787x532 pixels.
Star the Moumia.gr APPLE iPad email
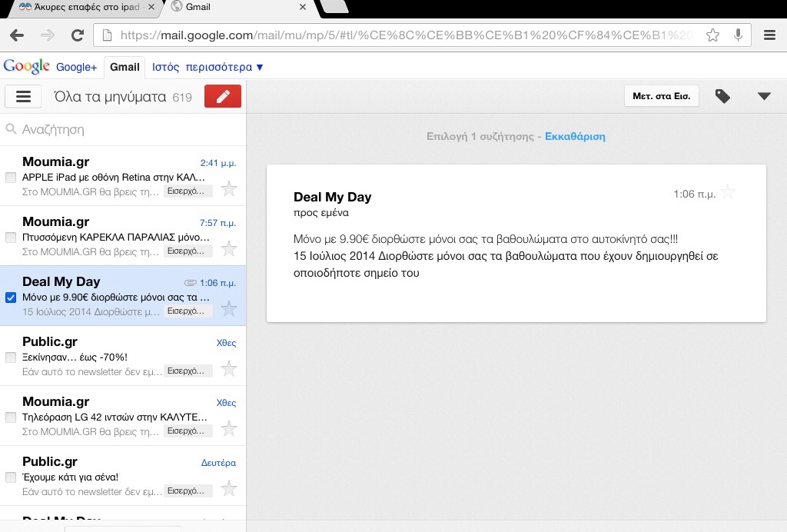coord(229,188)
